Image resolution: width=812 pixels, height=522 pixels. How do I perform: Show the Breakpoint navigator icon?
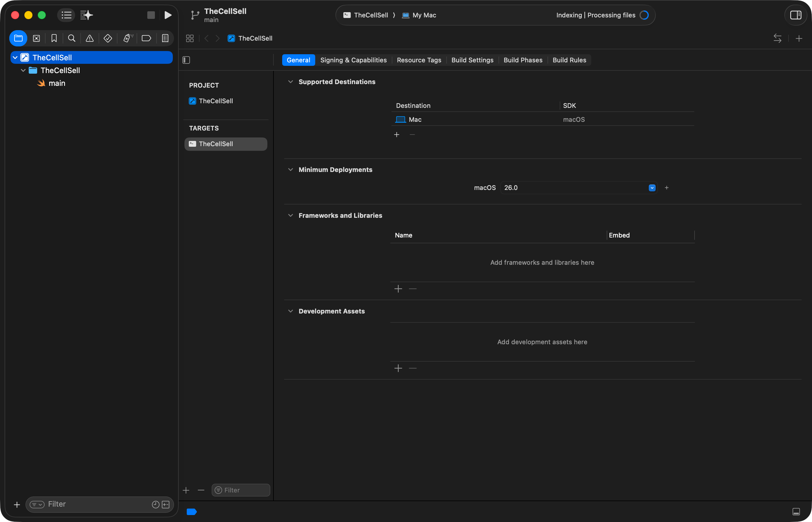click(146, 38)
